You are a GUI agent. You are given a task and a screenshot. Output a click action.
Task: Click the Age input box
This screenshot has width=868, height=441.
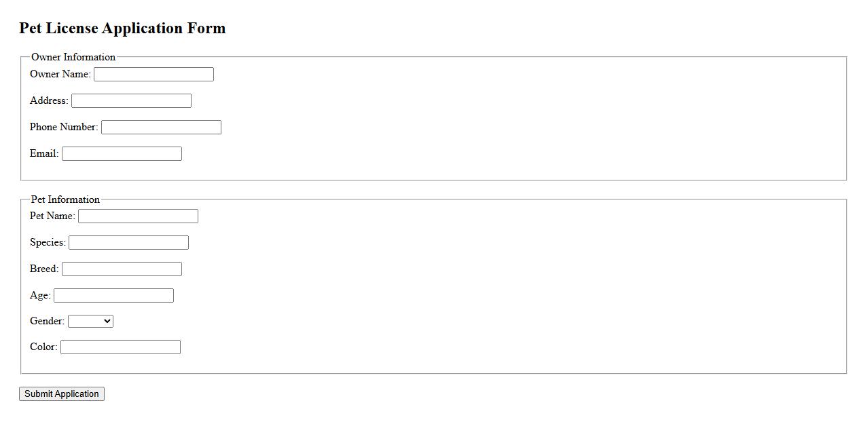[x=113, y=296]
